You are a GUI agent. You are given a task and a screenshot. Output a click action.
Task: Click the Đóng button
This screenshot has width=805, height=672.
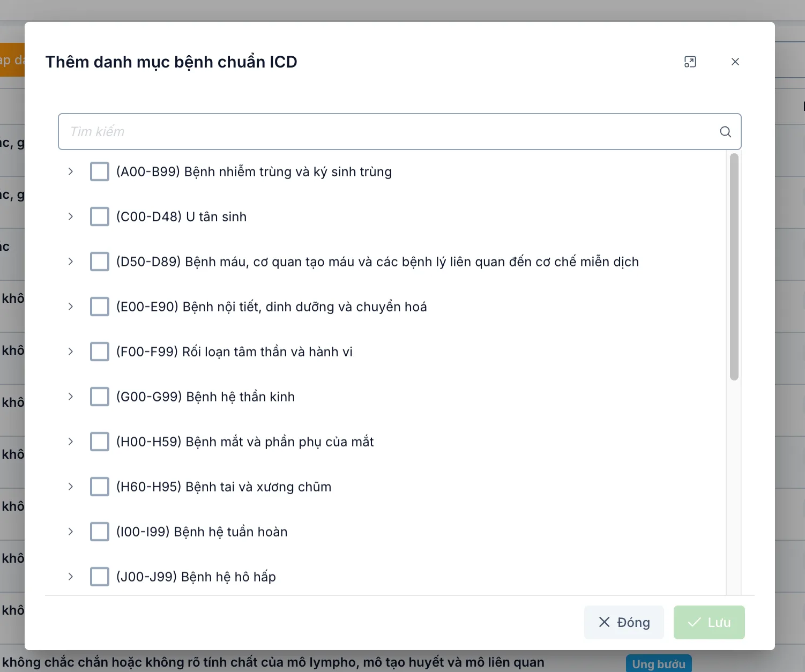click(624, 622)
